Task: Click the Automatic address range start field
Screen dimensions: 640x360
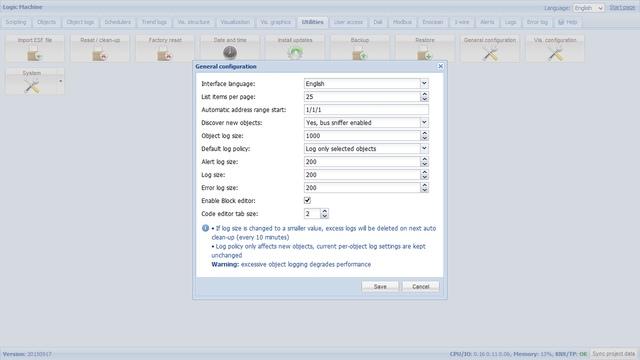Action: pos(366,109)
